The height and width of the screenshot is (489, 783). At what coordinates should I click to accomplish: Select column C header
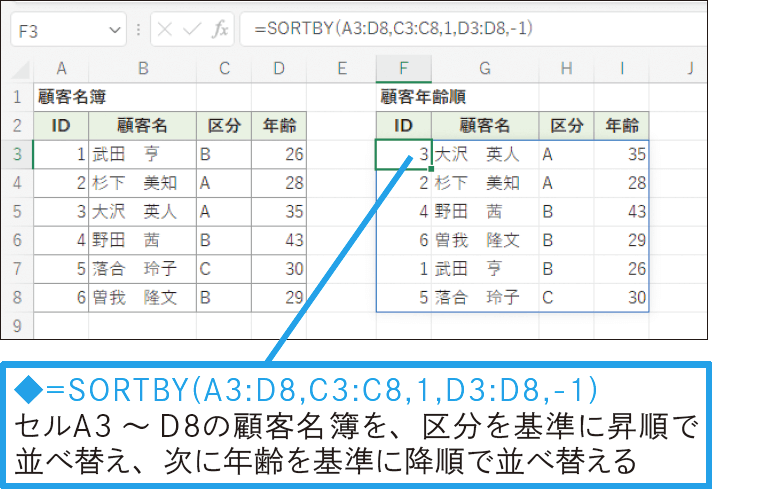[224, 68]
